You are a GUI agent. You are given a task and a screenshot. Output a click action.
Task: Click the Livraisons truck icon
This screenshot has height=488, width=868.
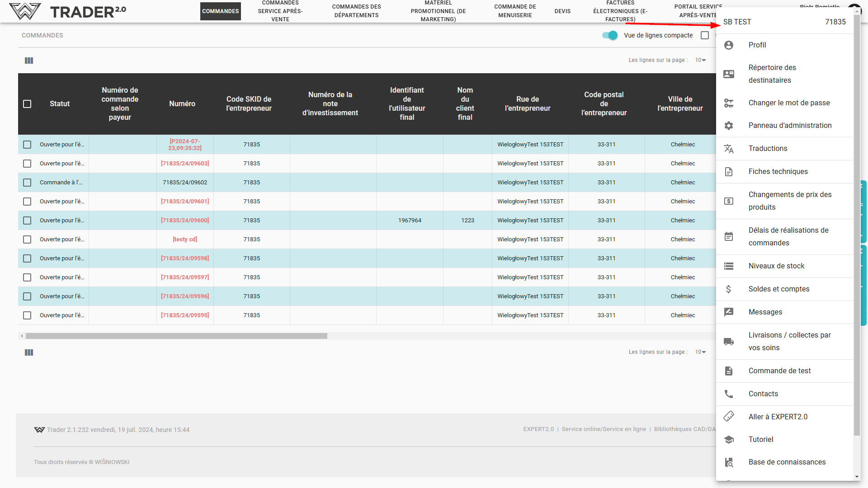[729, 342]
